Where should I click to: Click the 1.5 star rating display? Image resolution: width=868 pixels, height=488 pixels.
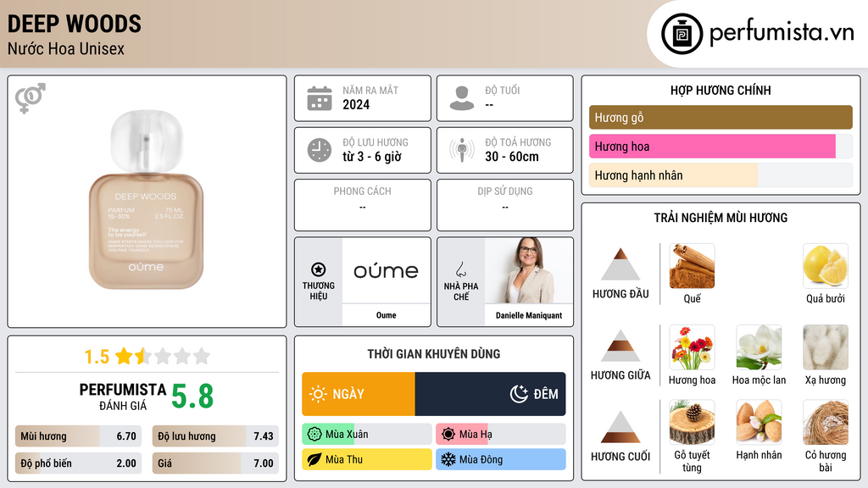click(x=147, y=357)
